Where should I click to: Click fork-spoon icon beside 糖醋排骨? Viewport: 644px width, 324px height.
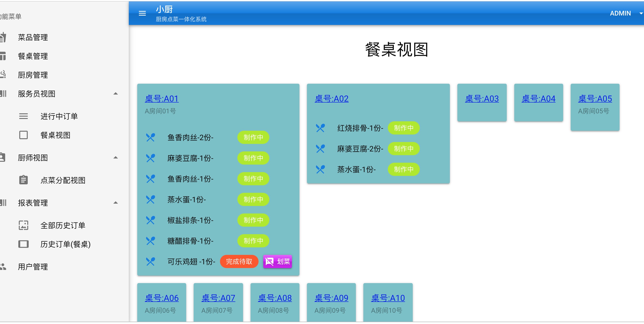[150, 241]
